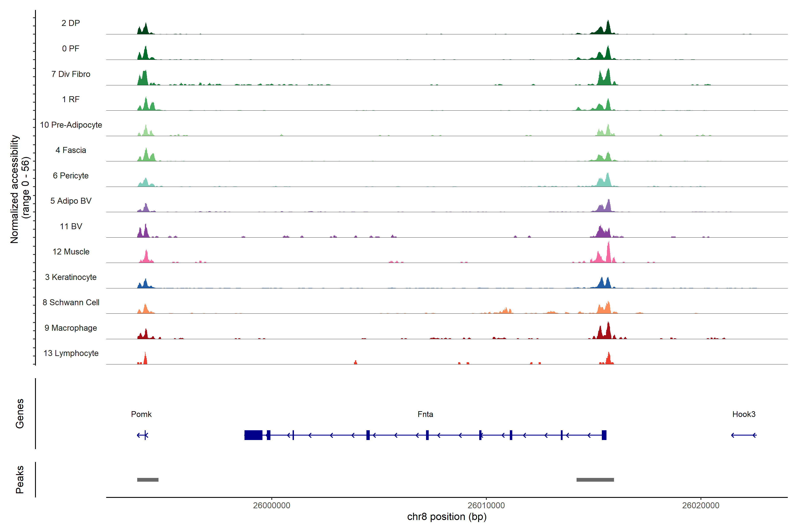Click the Hook3 gene label
This screenshot has height=532, width=798.
pyautogui.click(x=744, y=414)
